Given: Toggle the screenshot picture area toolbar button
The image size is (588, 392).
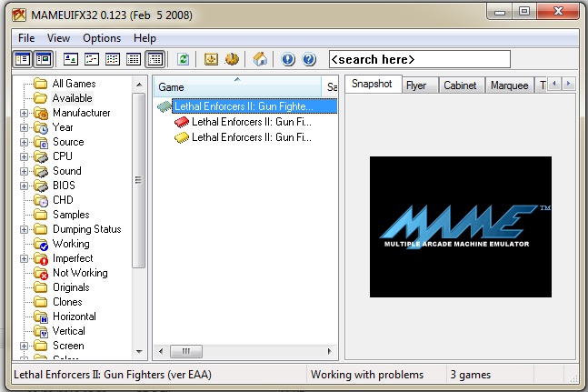Looking at the screenshot, I should pos(44,59).
